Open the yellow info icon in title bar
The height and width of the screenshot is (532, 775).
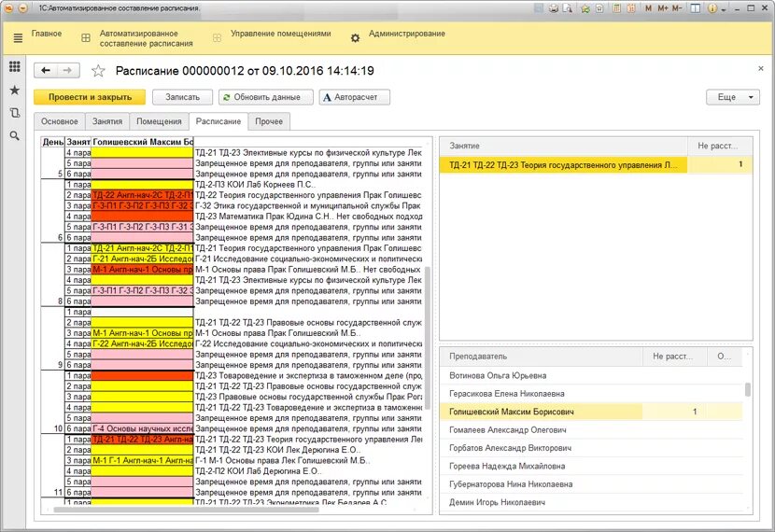pos(712,8)
